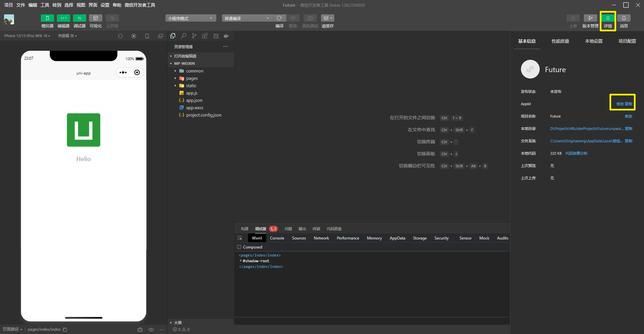This screenshot has height=334, width=644.
Task: Click 代码依赖分析 link
Action: (x=576, y=153)
